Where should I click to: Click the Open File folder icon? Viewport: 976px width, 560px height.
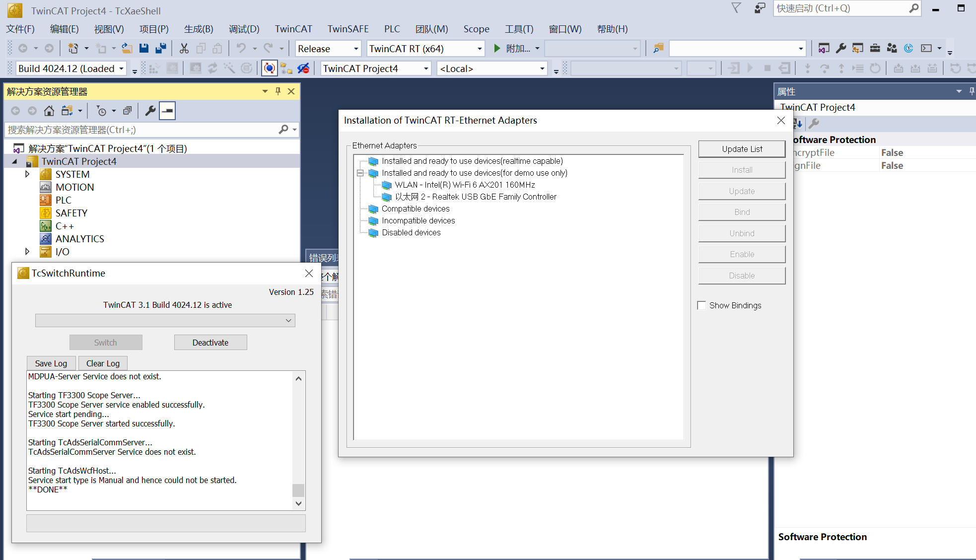[x=127, y=48]
